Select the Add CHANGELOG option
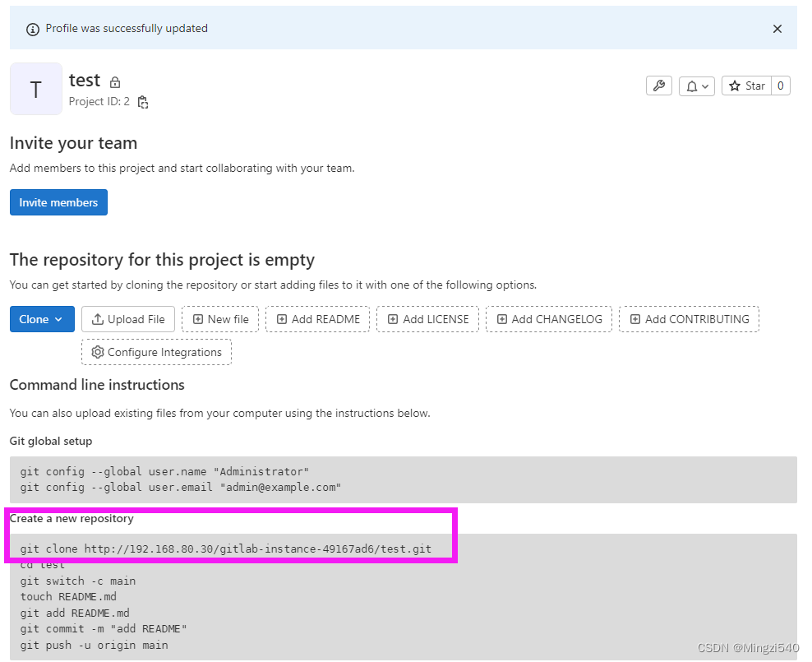The width and height of the screenshot is (812, 662). point(549,319)
